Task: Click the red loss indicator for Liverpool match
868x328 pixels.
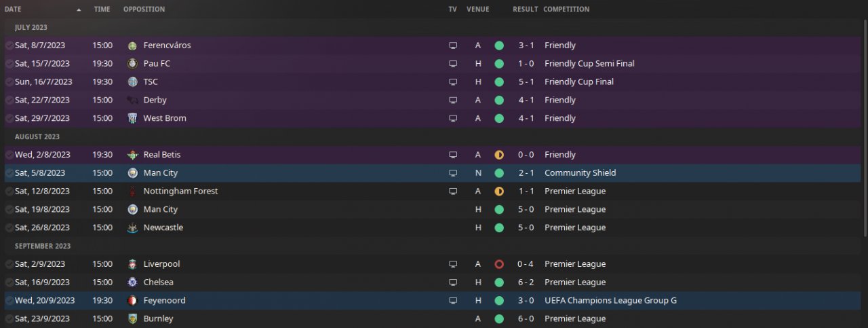Action: click(499, 264)
